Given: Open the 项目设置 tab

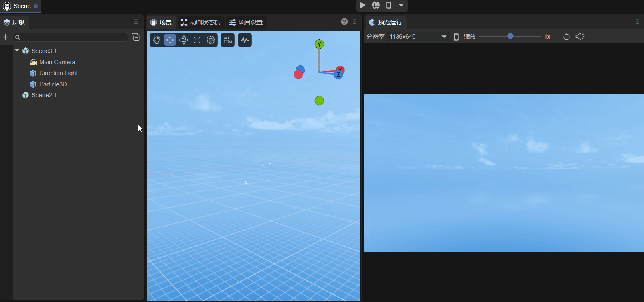Looking at the screenshot, I should pos(246,22).
